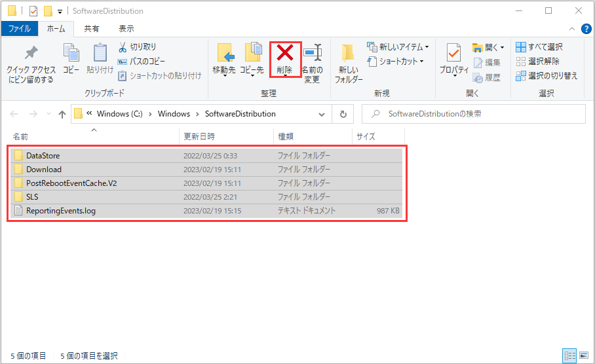The image size is (595, 364).
Task: Click the red X Delete (削除) icon
Action: tap(284, 54)
